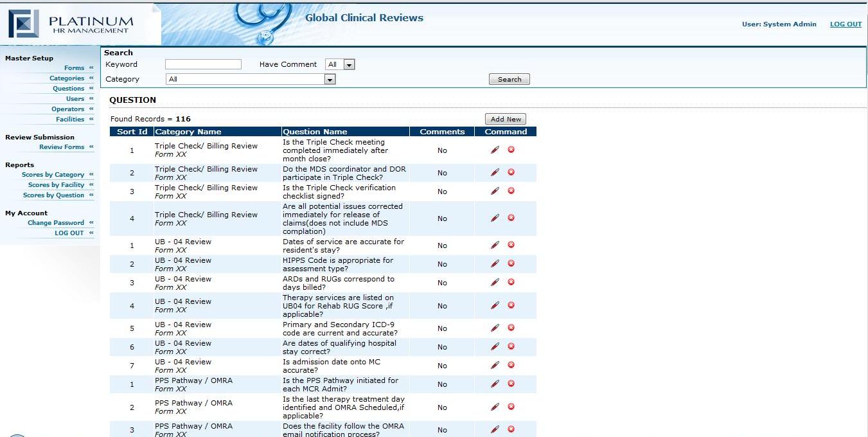Click the Sort Id column header
This screenshot has height=437, width=868.
pos(132,132)
